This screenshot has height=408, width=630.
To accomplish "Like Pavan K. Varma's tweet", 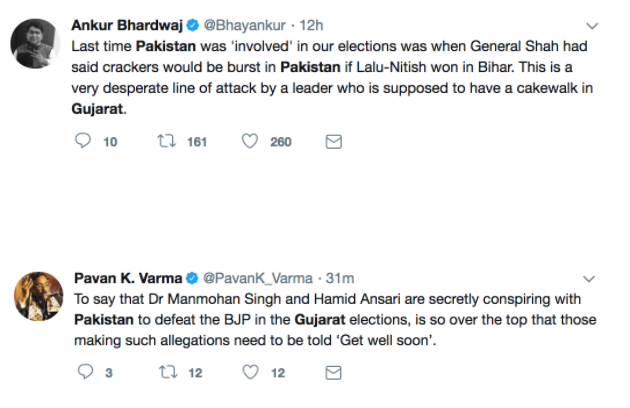I will pos(249,373).
